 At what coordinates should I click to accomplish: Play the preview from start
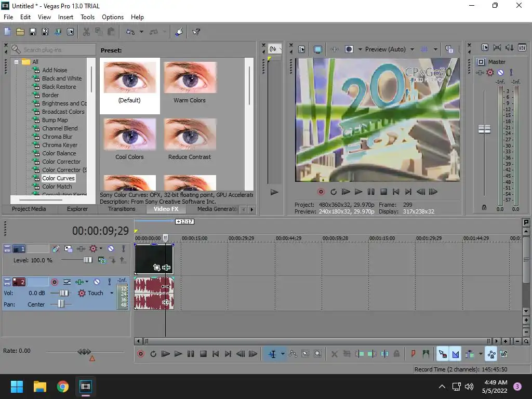click(x=345, y=192)
